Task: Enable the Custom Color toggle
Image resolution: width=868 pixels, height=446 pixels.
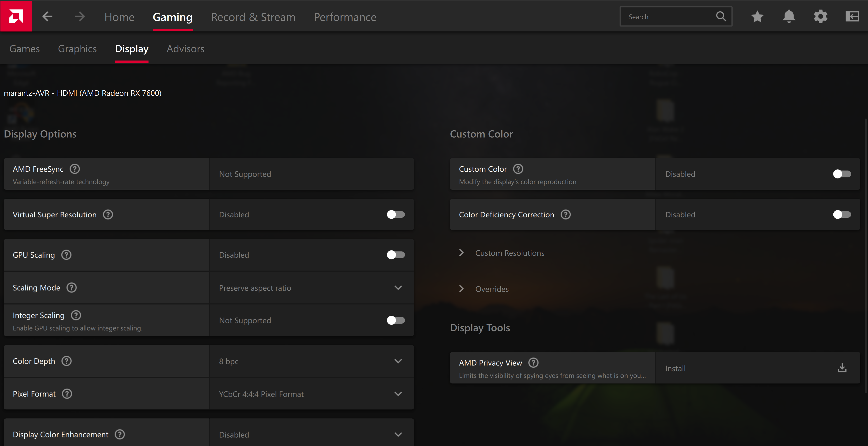Action: click(842, 174)
